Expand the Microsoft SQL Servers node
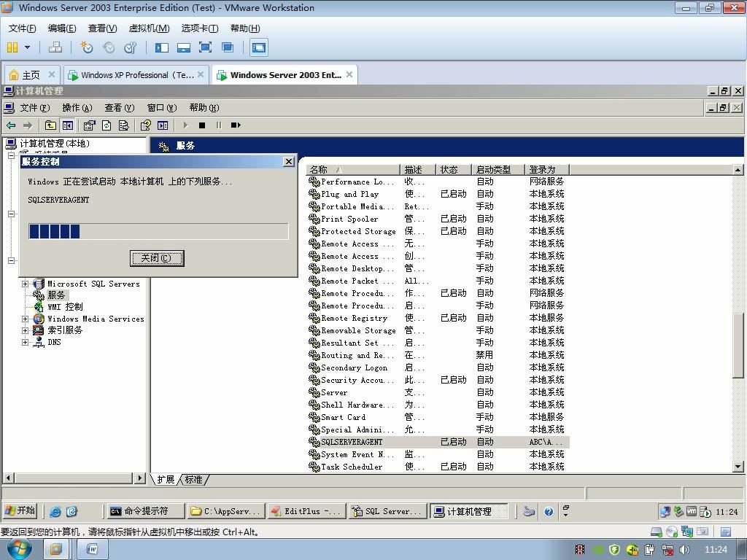 point(26,284)
